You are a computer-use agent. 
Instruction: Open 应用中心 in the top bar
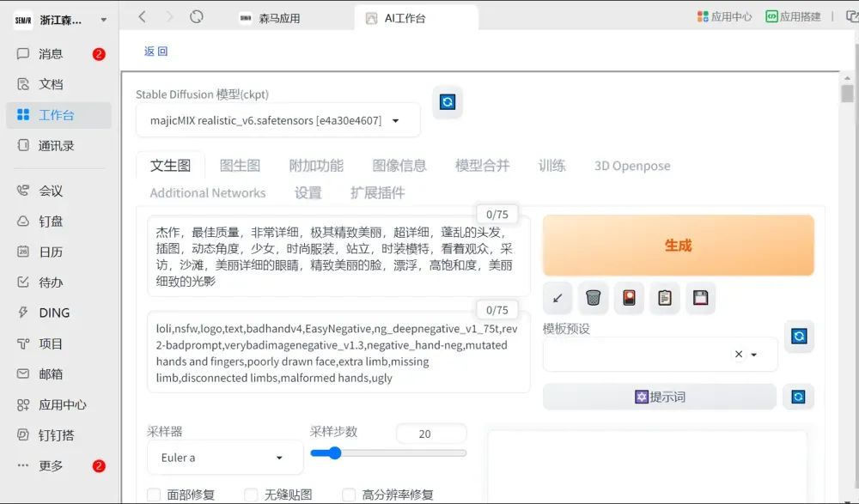click(724, 17)
